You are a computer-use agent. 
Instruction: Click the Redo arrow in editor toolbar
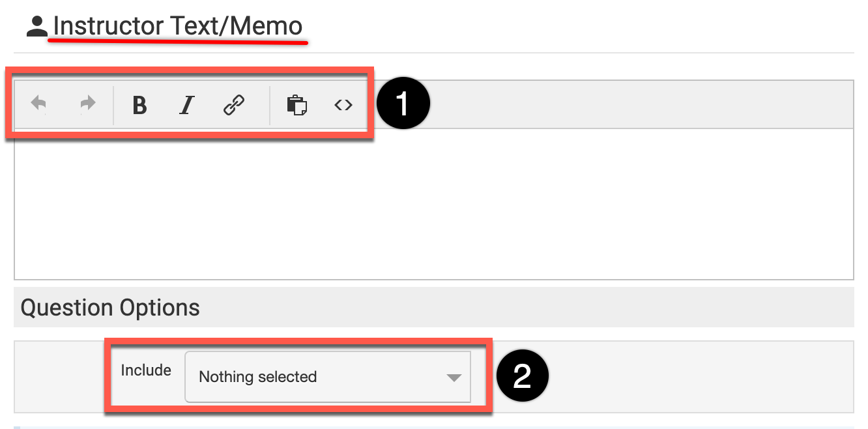coord(87,104)
